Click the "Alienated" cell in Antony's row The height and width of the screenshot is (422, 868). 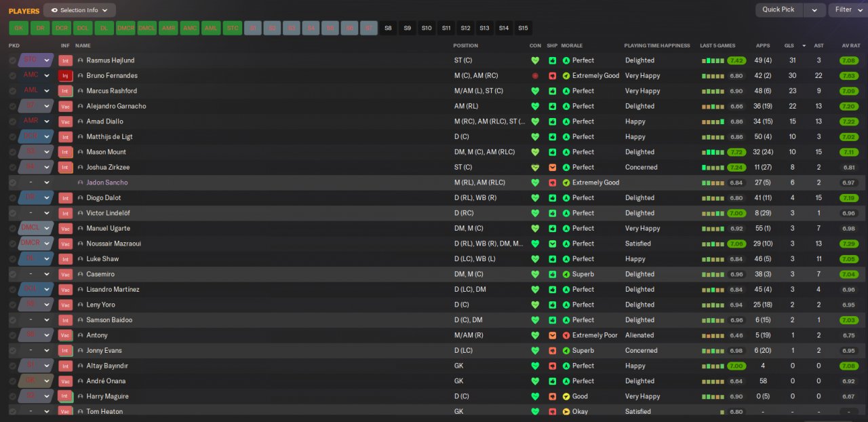click(x=639, y=335)
